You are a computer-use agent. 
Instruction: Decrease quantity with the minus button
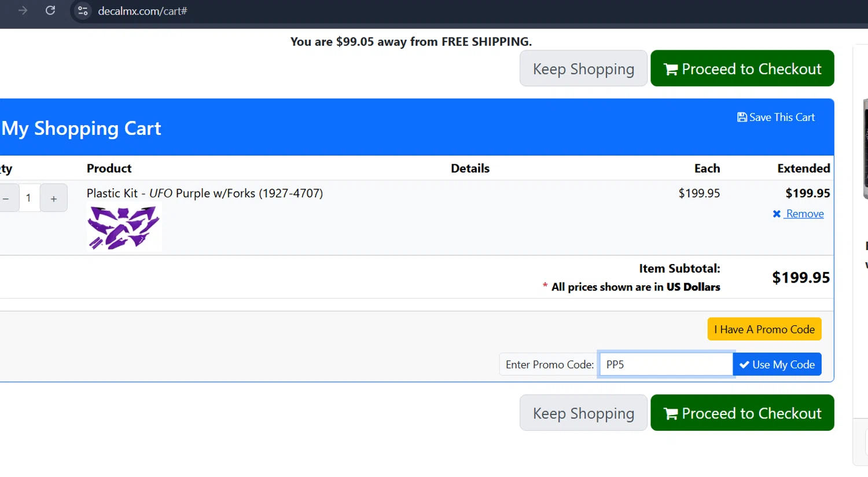pyautogui.click(x=7, y=198)
